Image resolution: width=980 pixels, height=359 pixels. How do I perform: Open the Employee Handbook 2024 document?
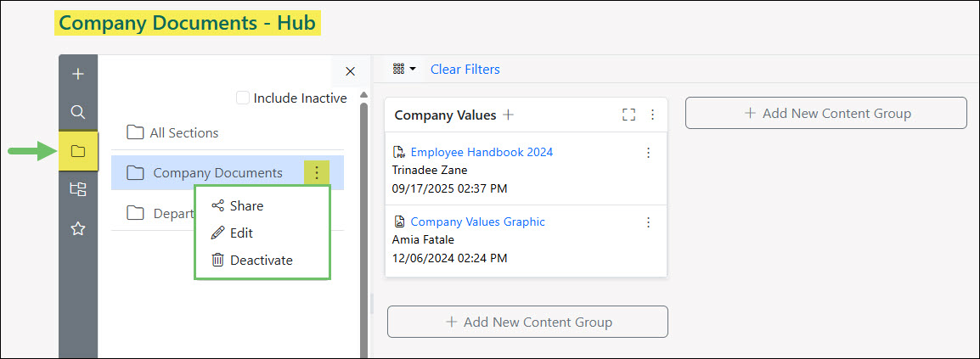[x=482, y=152]
